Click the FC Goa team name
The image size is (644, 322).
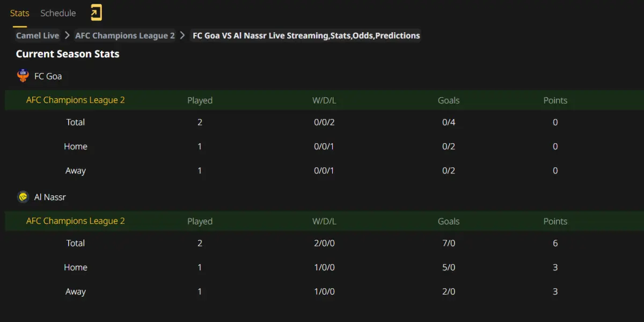click(48, 76)
